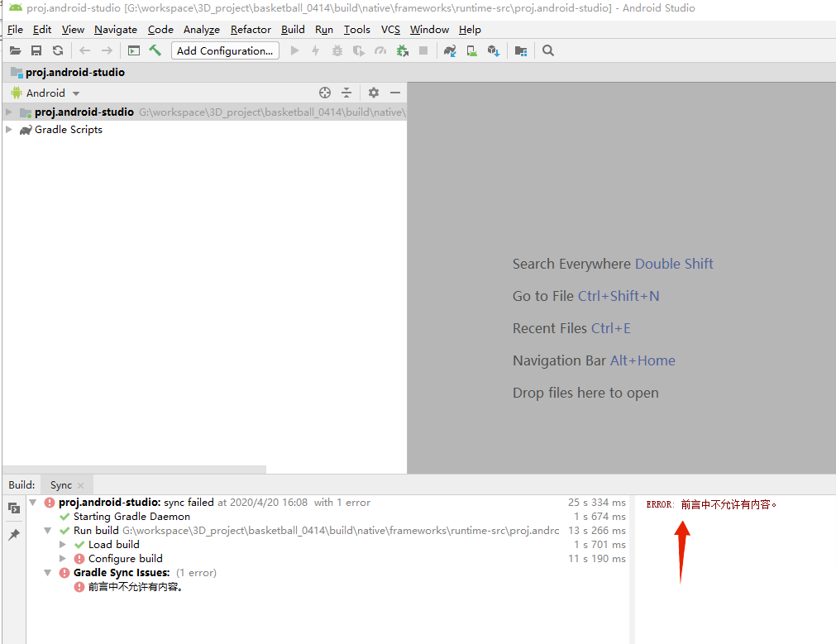Open the Window menu
The image size is (836, 644).
coord(429,29)
